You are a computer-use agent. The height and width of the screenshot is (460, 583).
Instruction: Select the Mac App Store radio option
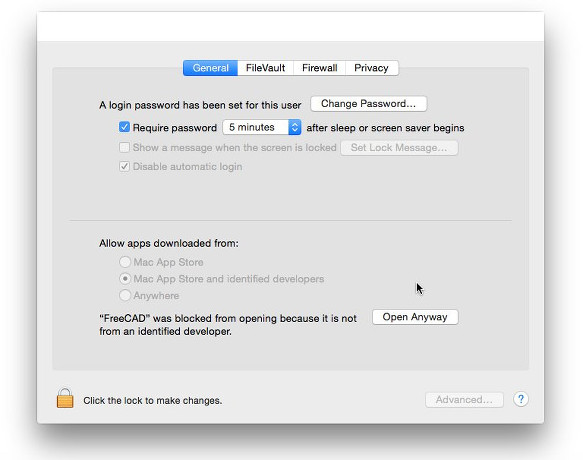[x=125, y=262]
